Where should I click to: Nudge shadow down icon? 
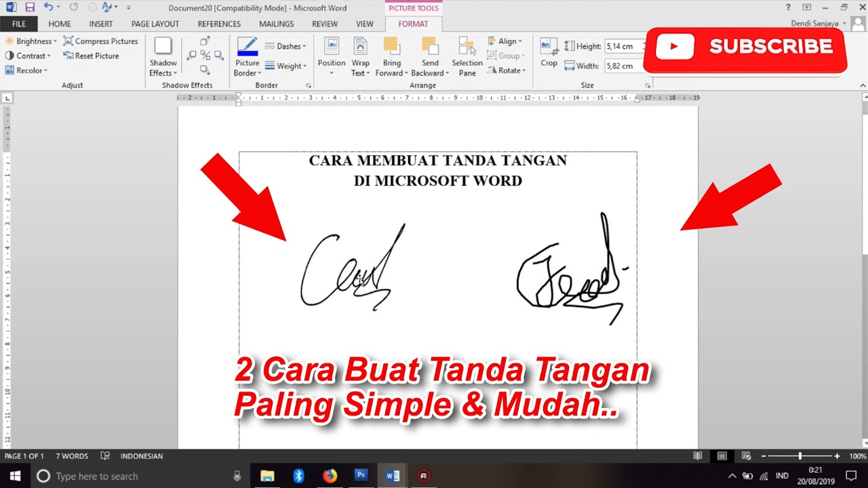(x=205, y=69)
